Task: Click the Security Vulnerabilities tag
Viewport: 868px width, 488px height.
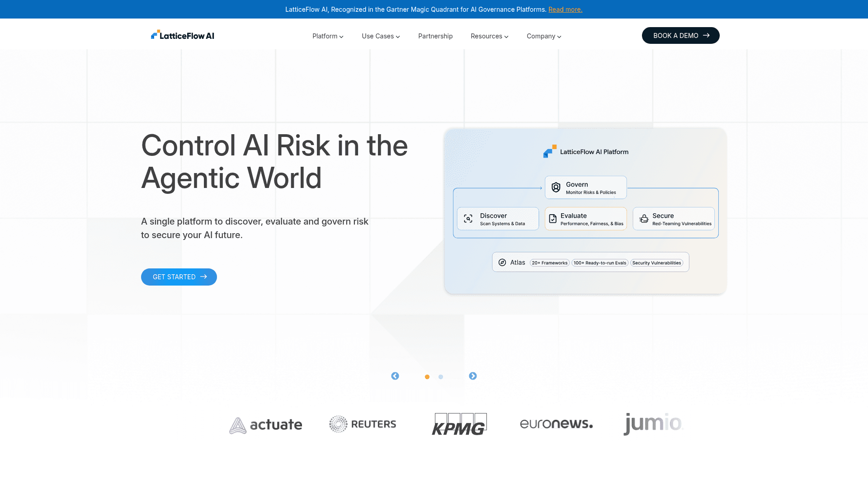Action: tap(656, 263)
